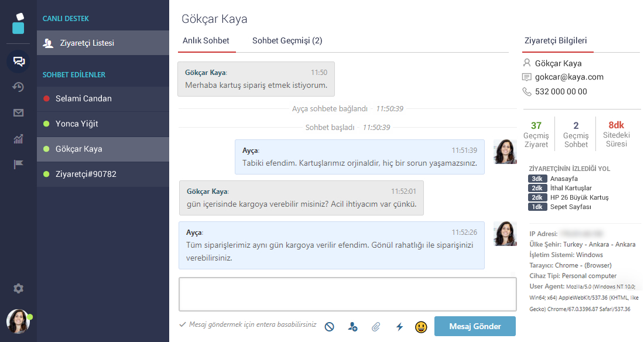Viewport: 644px width, 342px height.
Task: Select Selami Candan conversation
Action: [83, 98]
